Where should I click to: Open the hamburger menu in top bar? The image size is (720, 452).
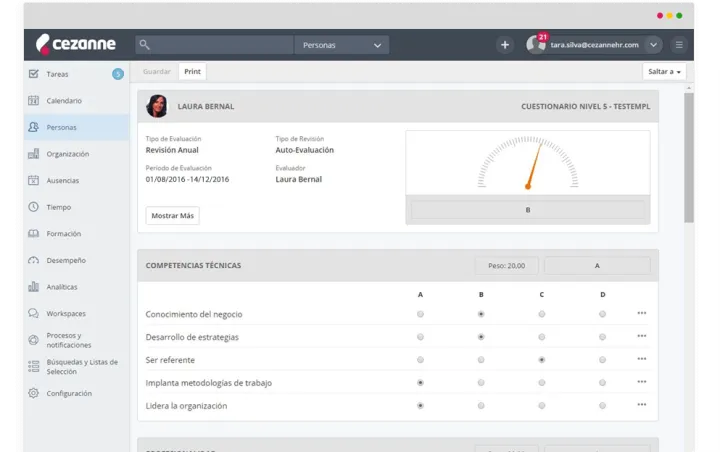point(679,45)
